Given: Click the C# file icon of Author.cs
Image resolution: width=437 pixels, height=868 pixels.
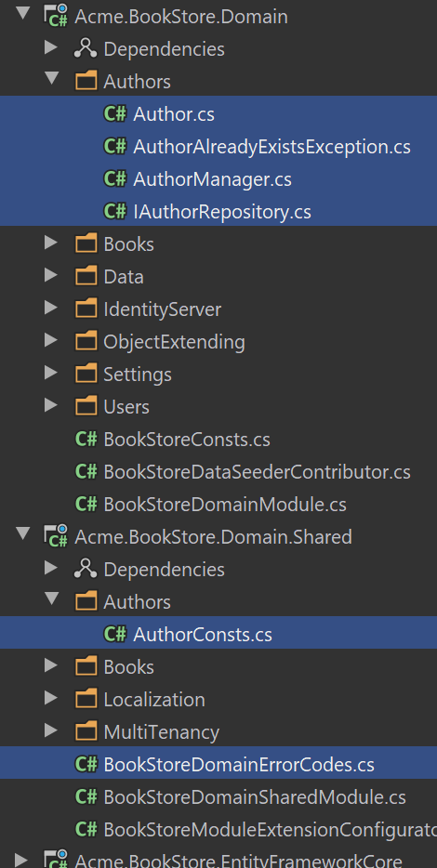Looking at the screenshot, I should (x=114, y=114).
